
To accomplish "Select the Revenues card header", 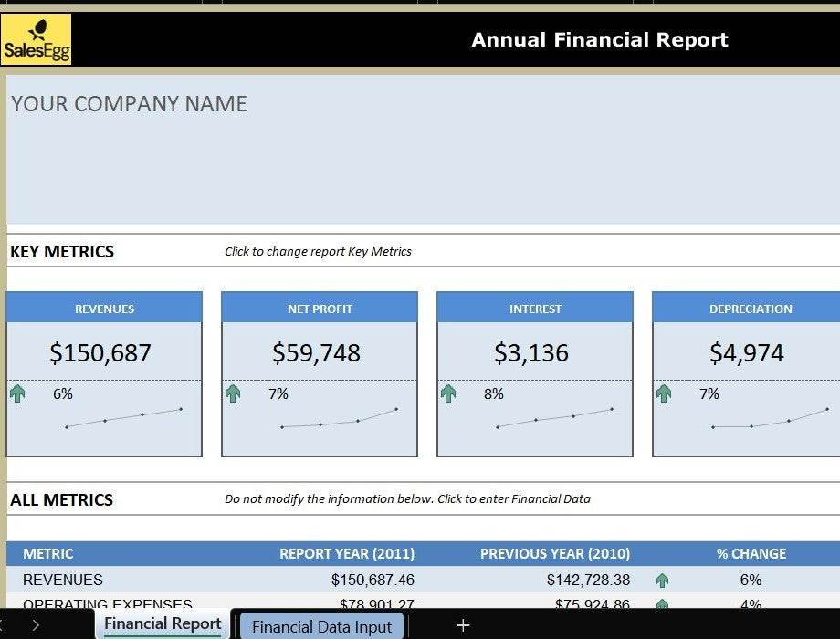I will [x=104, y=309].
